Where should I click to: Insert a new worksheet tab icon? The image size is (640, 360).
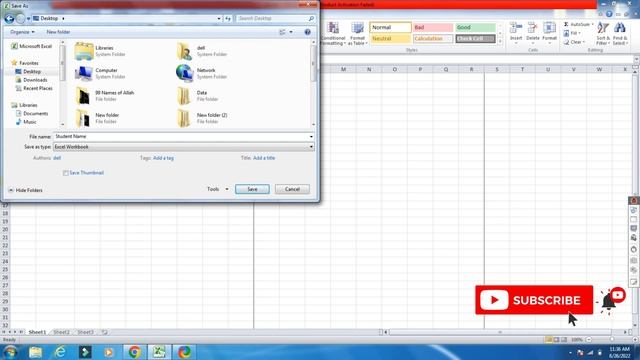pos(104,332)
